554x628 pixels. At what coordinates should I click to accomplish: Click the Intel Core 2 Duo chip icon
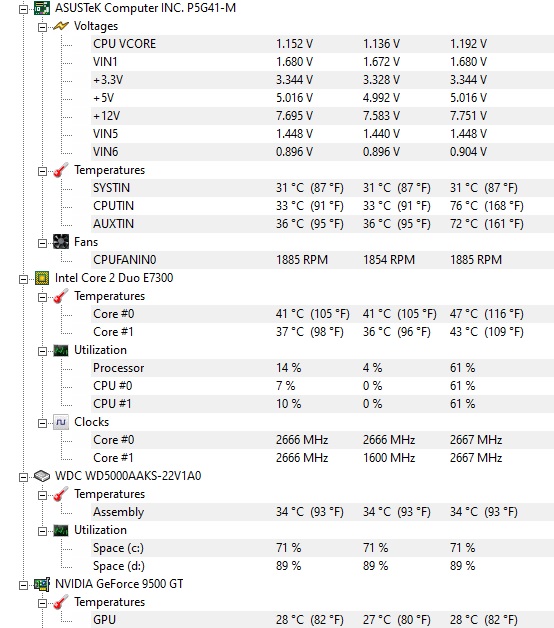pos(42,278)
